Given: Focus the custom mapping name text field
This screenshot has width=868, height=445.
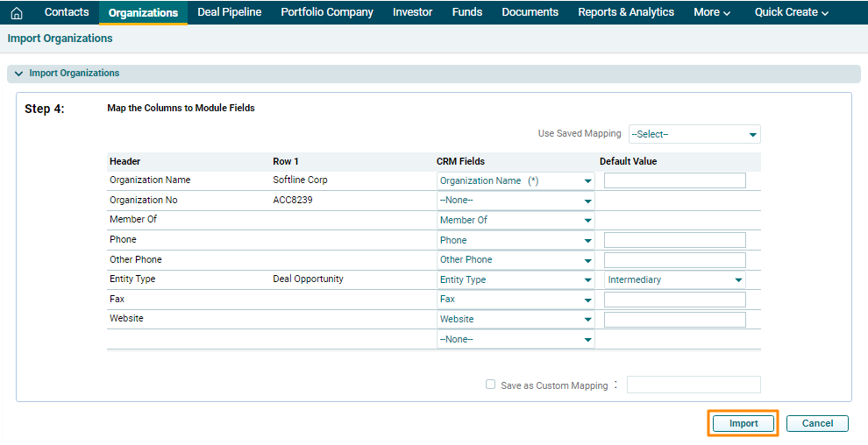Looking at the screenshot, I should point(694,385).
